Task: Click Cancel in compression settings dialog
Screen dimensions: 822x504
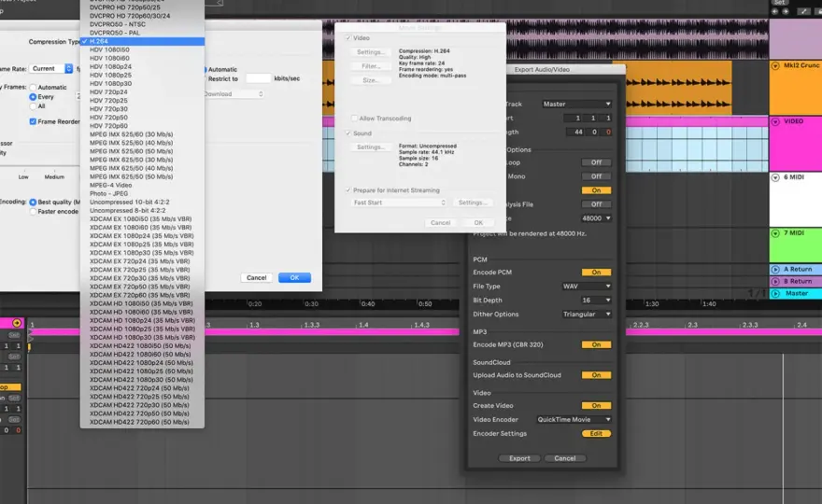Action: tap(256, 278)
